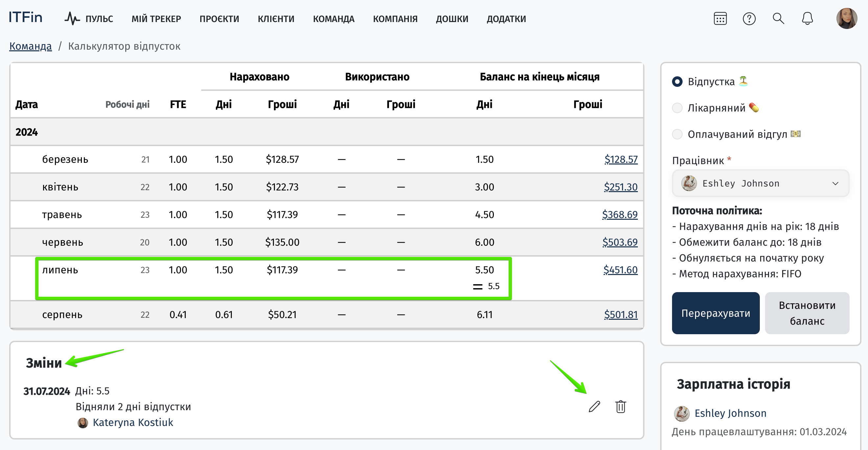Click the серпень month cell

62,314
